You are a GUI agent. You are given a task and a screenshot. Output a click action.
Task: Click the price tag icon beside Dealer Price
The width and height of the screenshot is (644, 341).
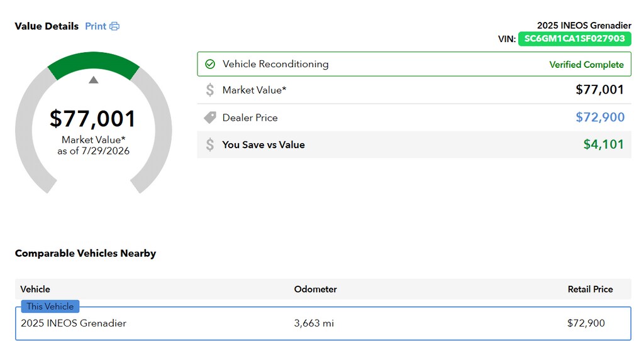click(210, 118)
